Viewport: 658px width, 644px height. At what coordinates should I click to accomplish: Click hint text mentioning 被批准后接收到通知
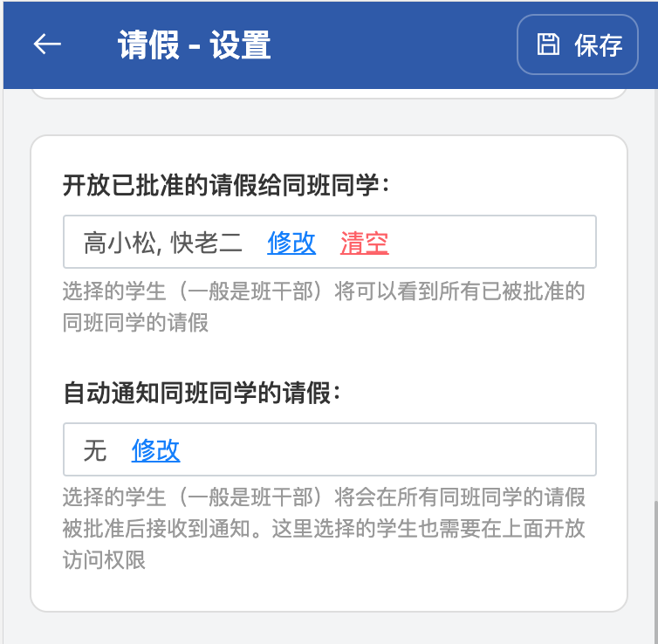click(x=323, y=529)
